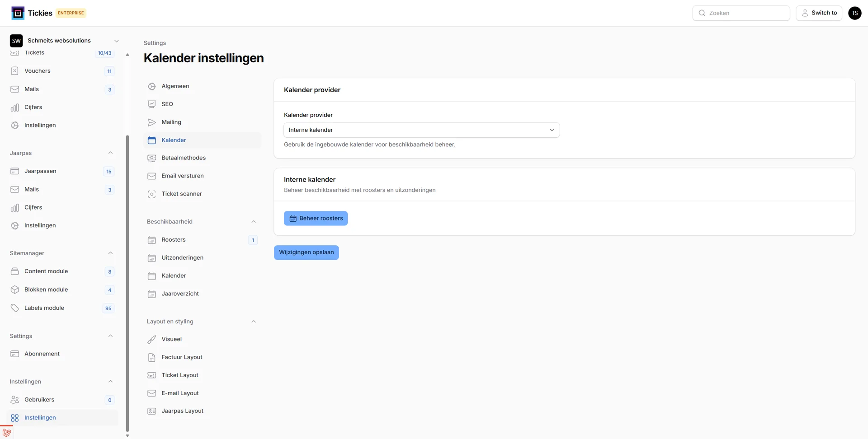868x439 pixels.
Task: Click the TS avatar in top right
Action: (854, 13)
